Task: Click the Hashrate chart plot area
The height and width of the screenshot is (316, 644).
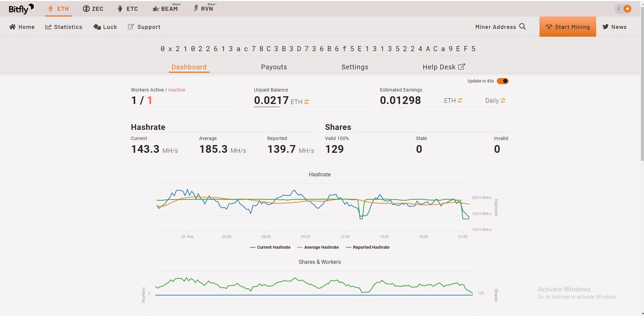Action: coord(313,208)
